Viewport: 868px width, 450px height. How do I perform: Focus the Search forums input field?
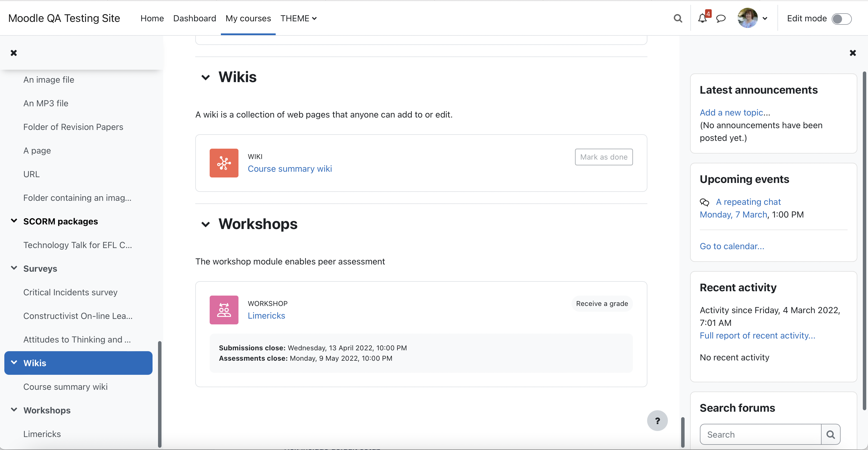[760, 434]
